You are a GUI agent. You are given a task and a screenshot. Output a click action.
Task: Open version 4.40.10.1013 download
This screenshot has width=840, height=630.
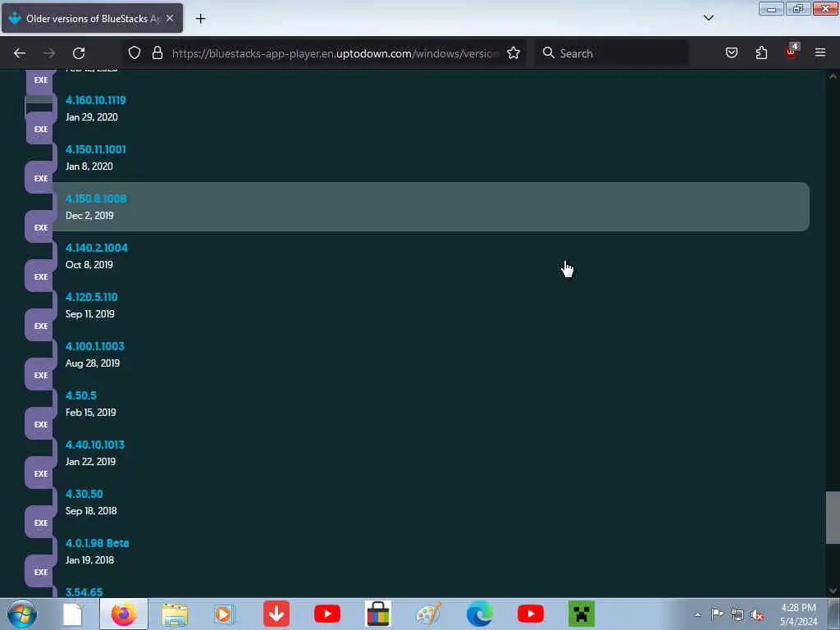95,445
